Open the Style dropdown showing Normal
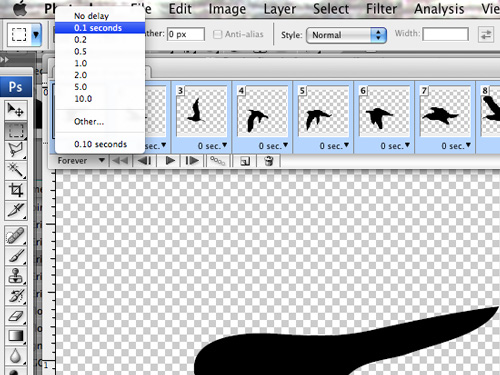500x375 pixels. pos(346,35)
